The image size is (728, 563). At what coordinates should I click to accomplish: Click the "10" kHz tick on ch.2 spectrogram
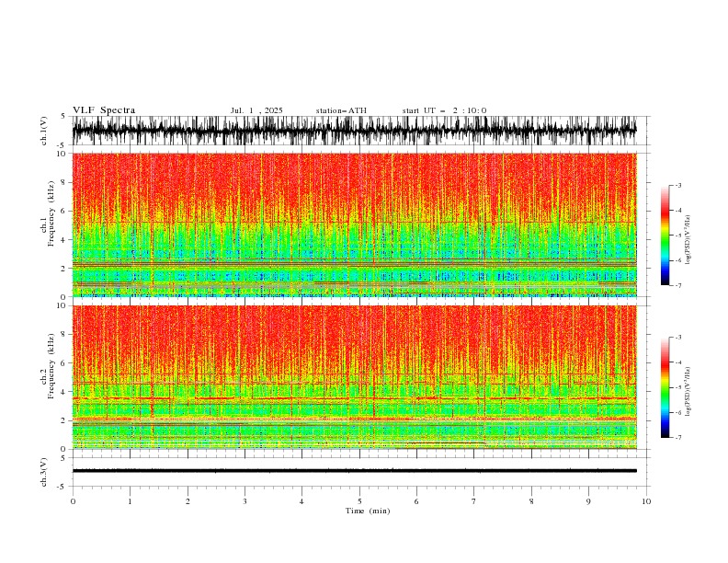pos(63,305)
